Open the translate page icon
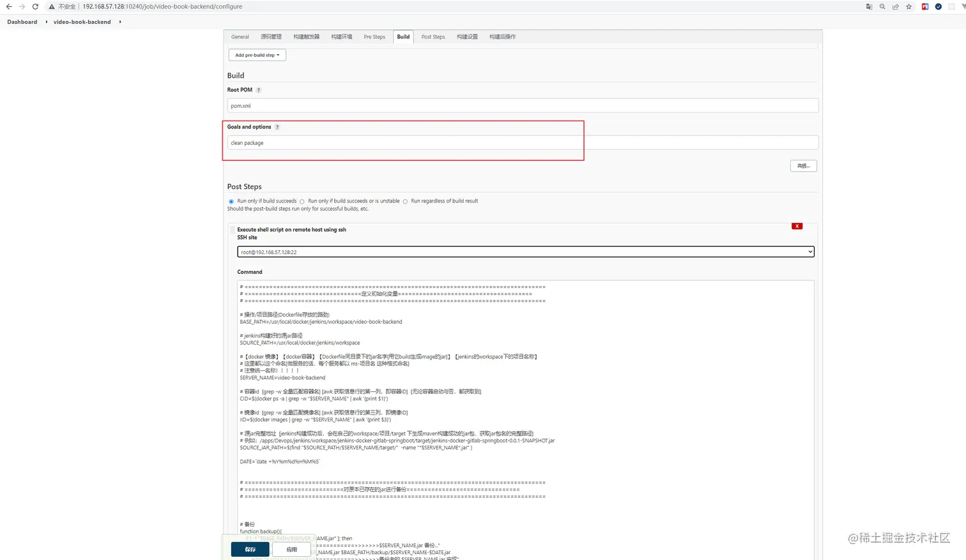The width and height of the screenshot is (966, 560). click(x=869, y=6)
